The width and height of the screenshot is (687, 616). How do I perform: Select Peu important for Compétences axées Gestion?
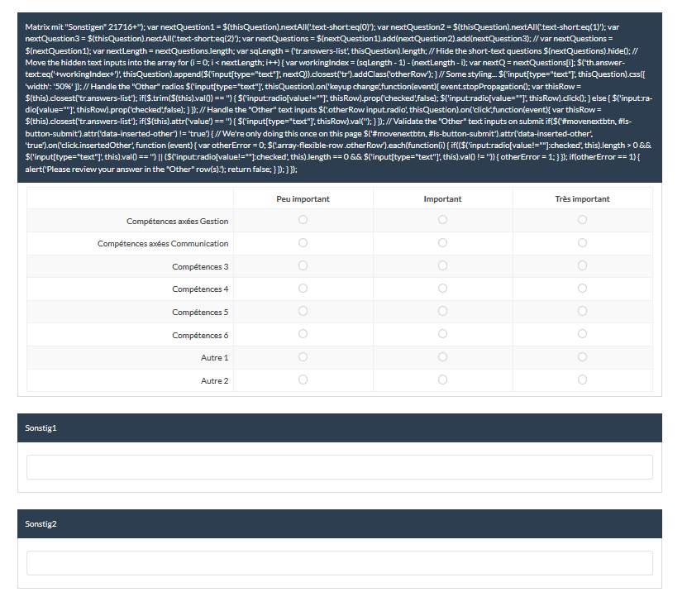tap(303, 220)
